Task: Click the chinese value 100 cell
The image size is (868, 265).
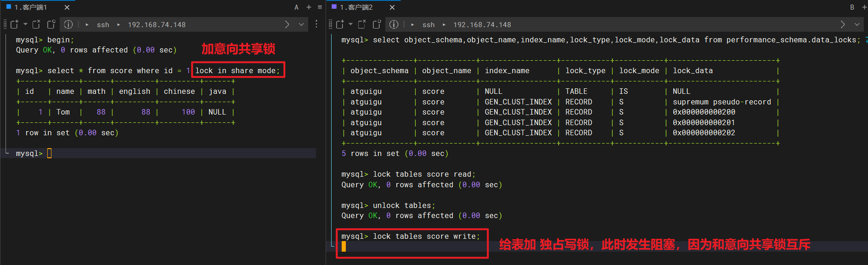Action: click(188, 112)
